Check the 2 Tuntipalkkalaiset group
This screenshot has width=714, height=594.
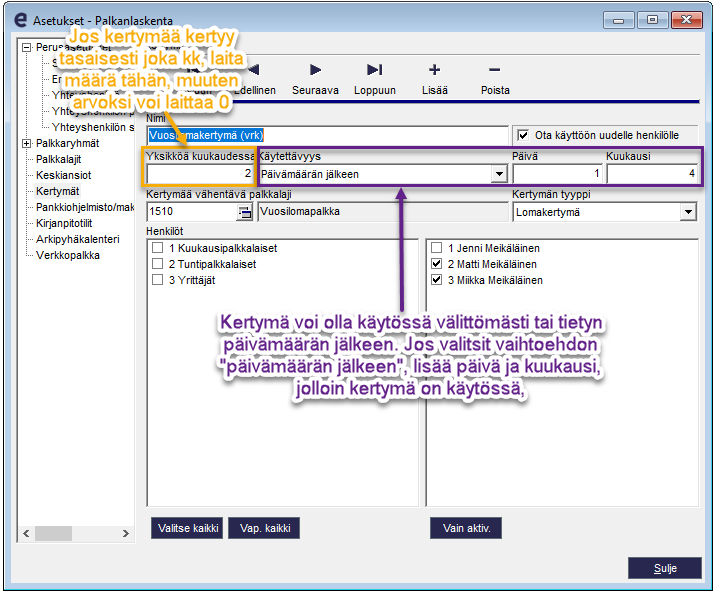click(x=158, y=264)
